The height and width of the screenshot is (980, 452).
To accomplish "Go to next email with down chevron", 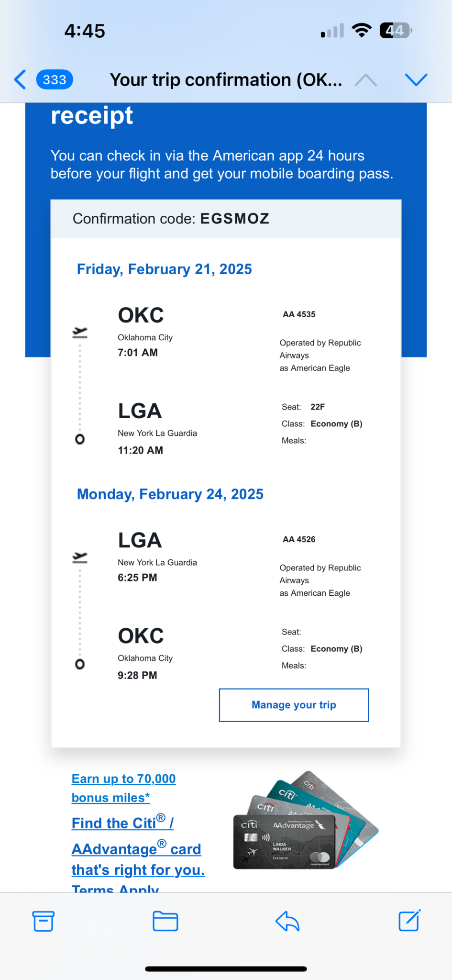I will click(416, 79).
